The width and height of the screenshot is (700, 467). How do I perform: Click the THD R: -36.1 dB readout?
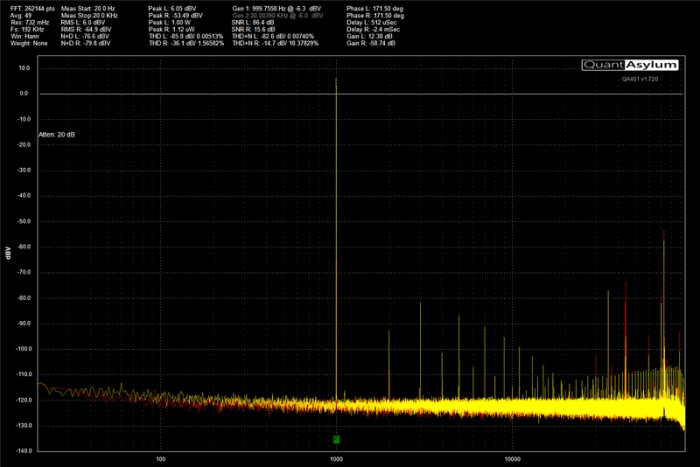pyautogui.click(x=186, y=43)
